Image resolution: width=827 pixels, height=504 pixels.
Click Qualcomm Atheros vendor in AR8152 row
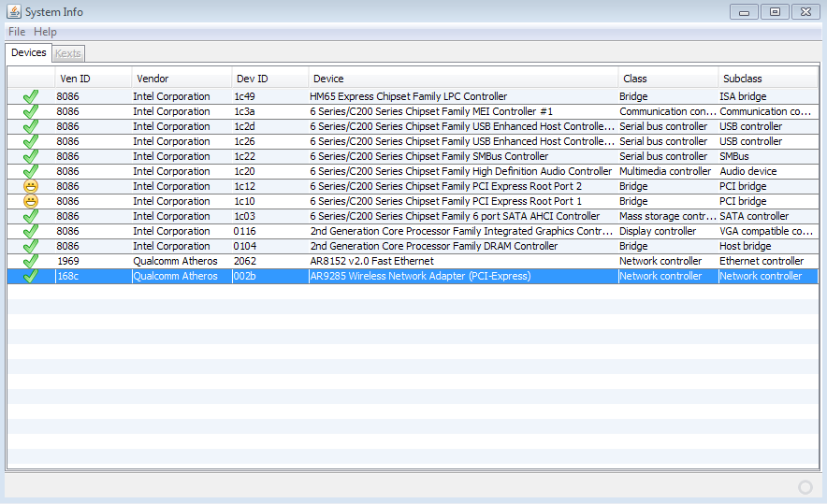tap(182, 261)
